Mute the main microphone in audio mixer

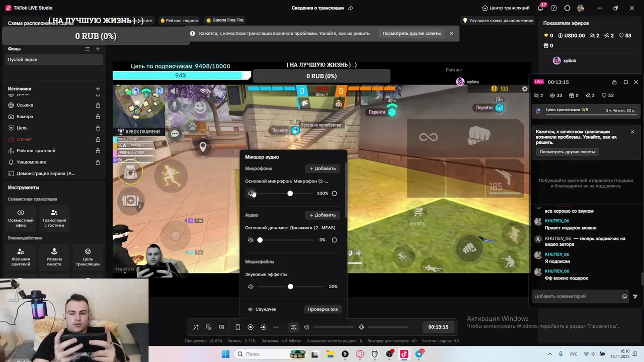click(x=251, y=194)
